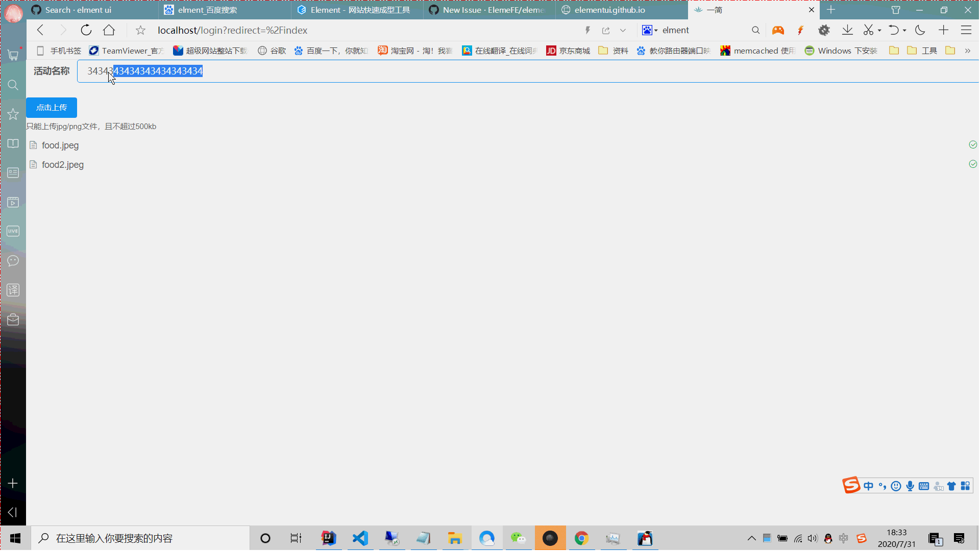The width and height of the screenshot is (980, 551).
Task: Open the 手机书签 bookmark
Action: [x=59, y=51]
